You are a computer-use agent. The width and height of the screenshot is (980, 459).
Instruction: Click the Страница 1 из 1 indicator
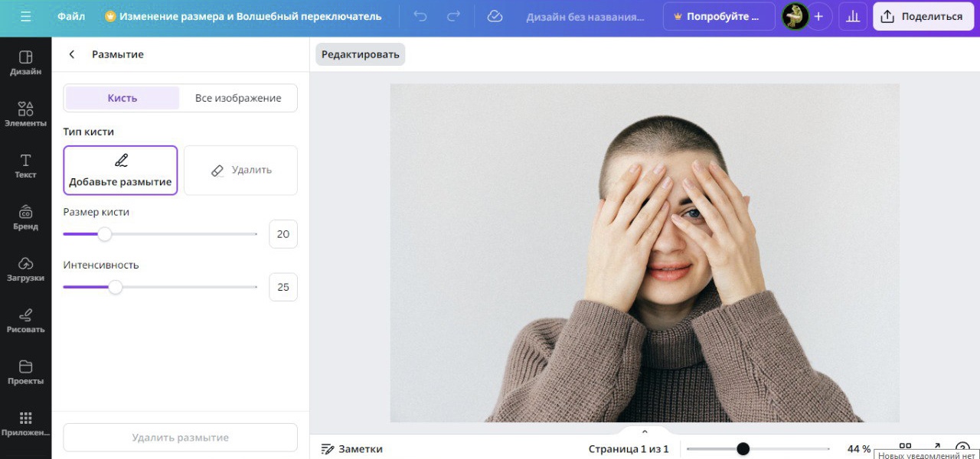click(x=629, y=449)
